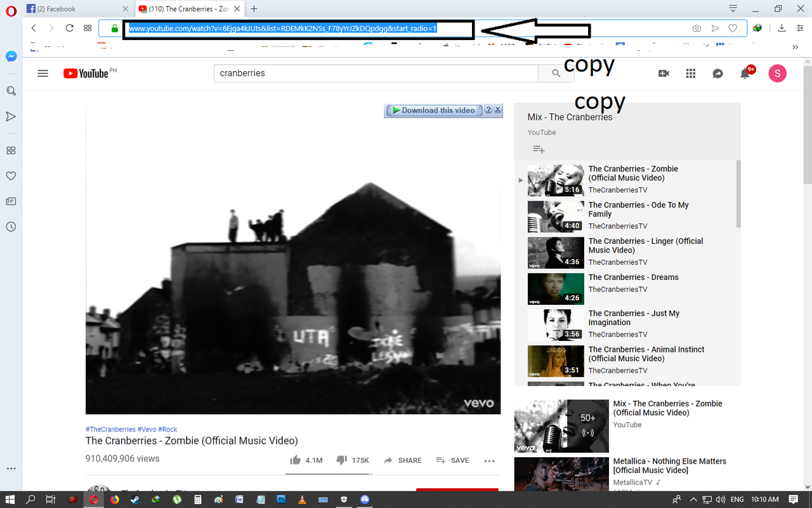Open the Internet Download Manager extension icon
The width and height of the screenshot is (812, 508).
coord(757,28)
